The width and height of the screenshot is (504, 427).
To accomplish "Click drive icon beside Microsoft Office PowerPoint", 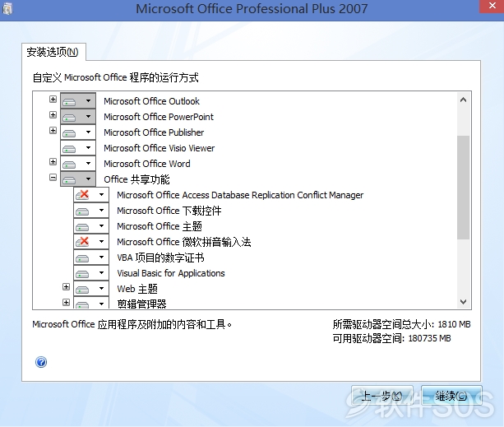I will click(69, 118).
